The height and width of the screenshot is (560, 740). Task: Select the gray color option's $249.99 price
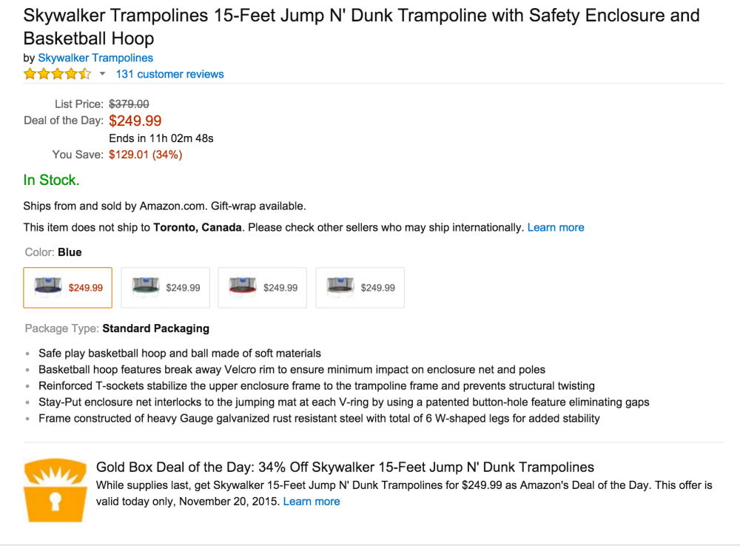(378, 288)
